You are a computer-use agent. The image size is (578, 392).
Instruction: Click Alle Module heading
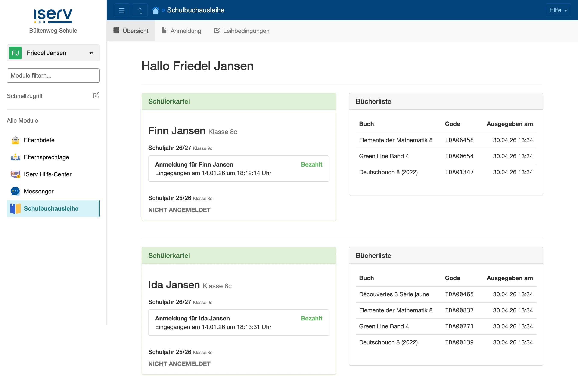[22, 120]
